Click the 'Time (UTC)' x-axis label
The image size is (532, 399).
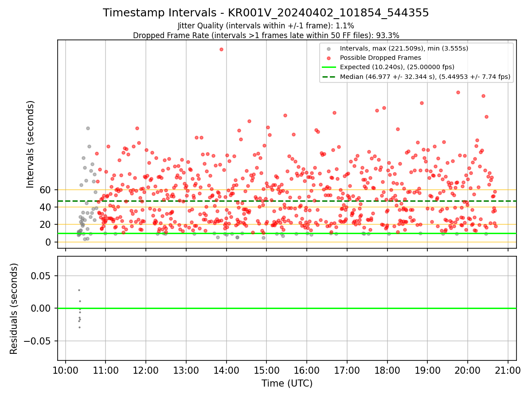pyautogui.click(x=287, y=383)
